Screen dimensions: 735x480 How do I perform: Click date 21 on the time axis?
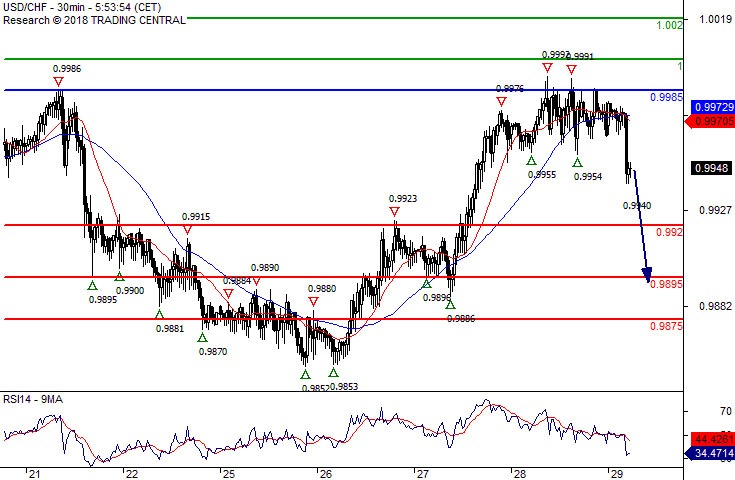pos(34,474)
